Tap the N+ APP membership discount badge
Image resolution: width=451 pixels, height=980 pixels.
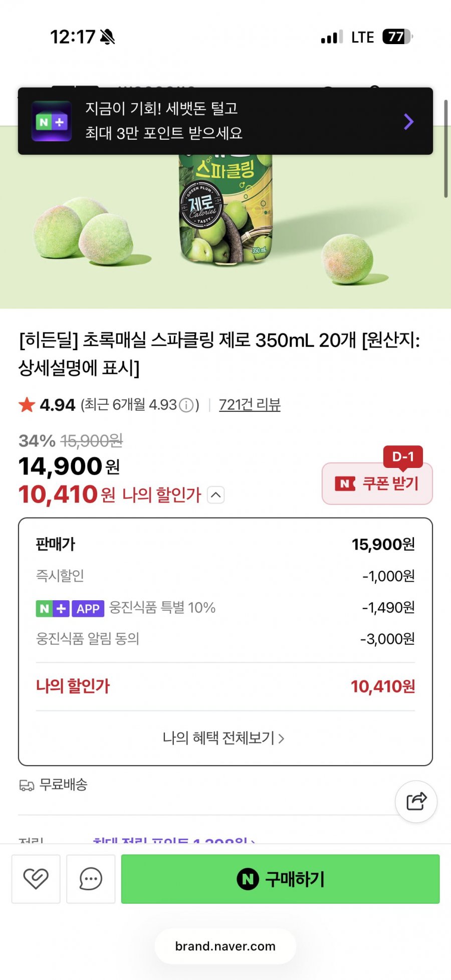(x=70, y=608)
